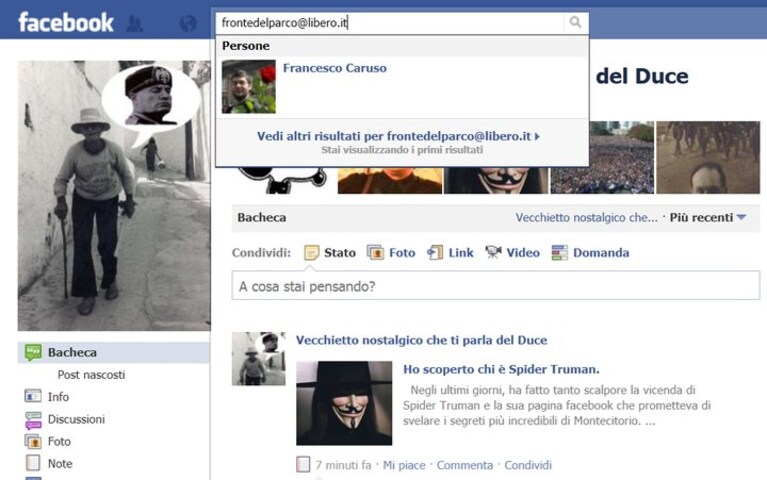Screen dimensions: 767x480
Task: Open Ho scoperto chi è Spider Truman link
Action: point(501,369)
